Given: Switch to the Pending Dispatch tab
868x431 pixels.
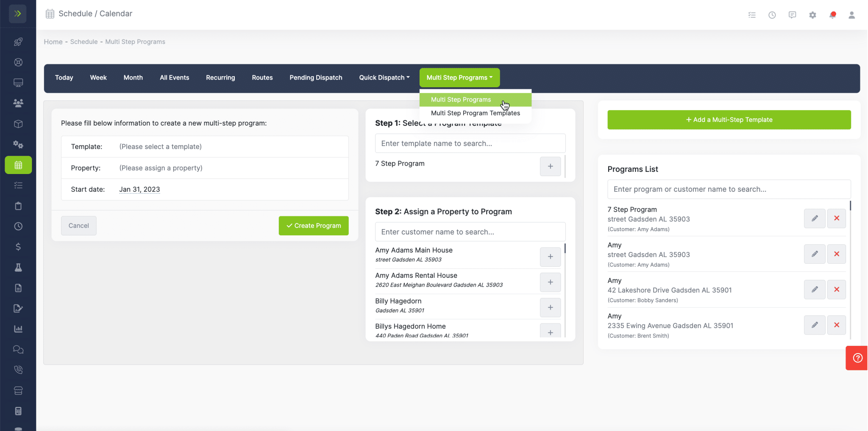Looking at the screenshot, I should point(315,77).
